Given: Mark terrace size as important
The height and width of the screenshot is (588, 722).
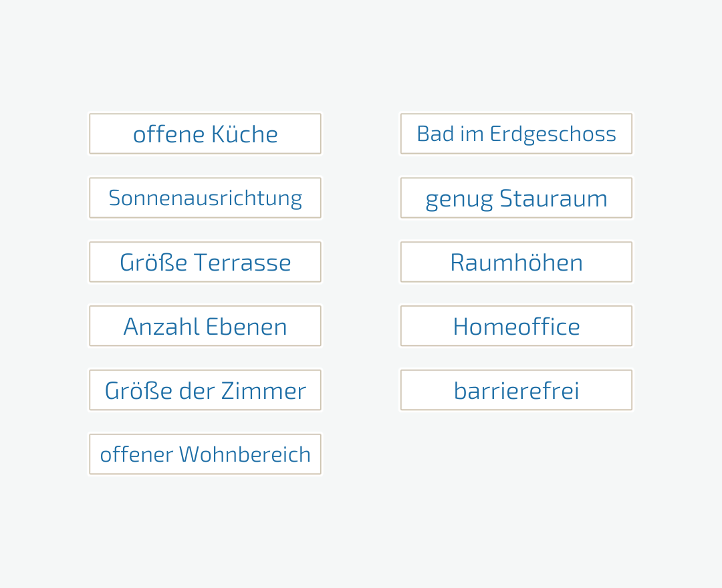Looking at the screenshot, I should point(205,262).
